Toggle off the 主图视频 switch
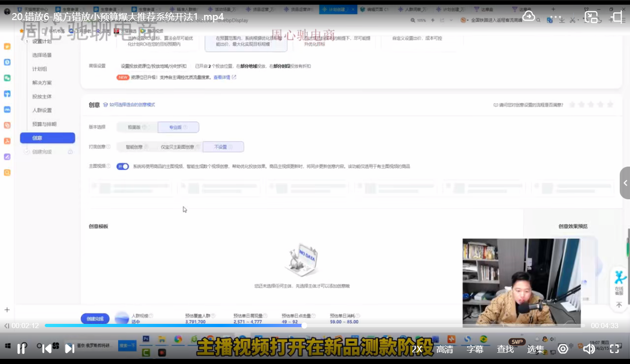Screen dimensions: 630x364 (x=122, y=166)
